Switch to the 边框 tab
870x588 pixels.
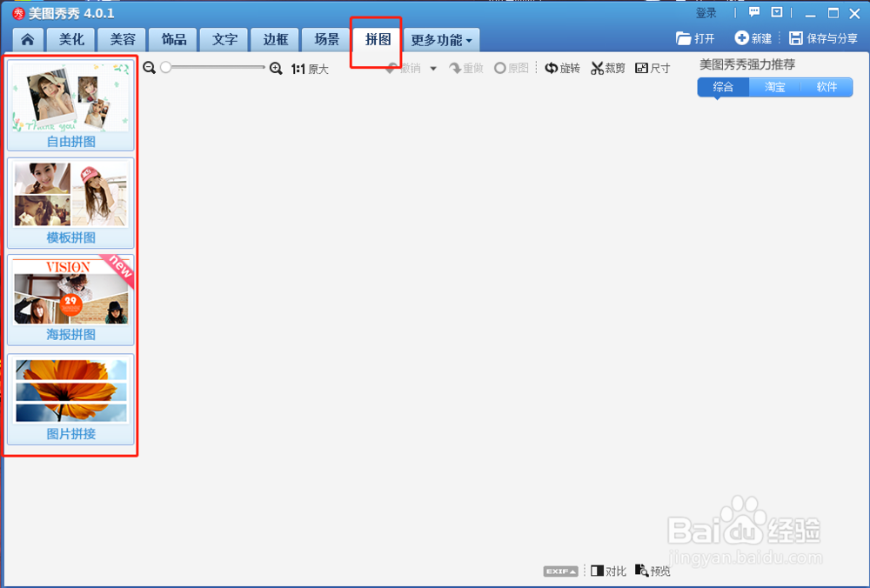click(x=275, y=39)
